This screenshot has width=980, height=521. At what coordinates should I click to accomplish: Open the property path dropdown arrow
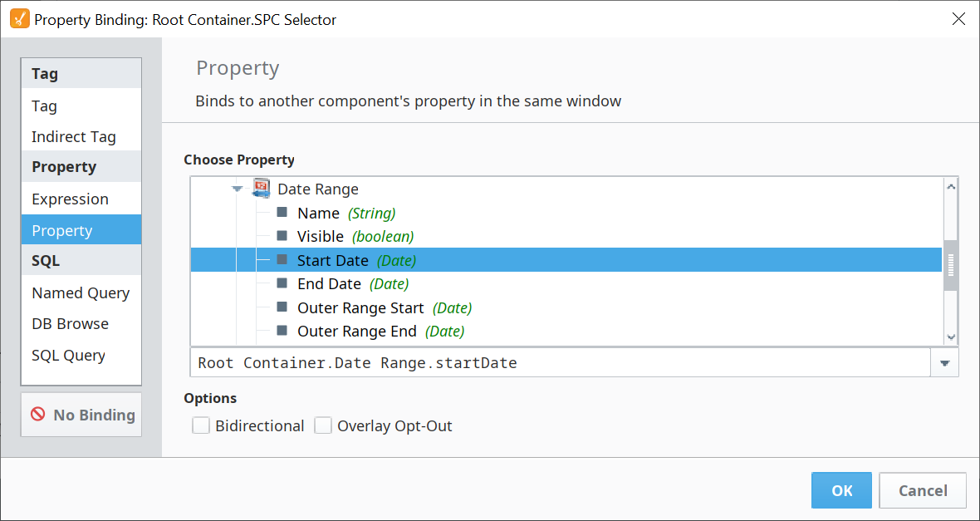point(944,363)
